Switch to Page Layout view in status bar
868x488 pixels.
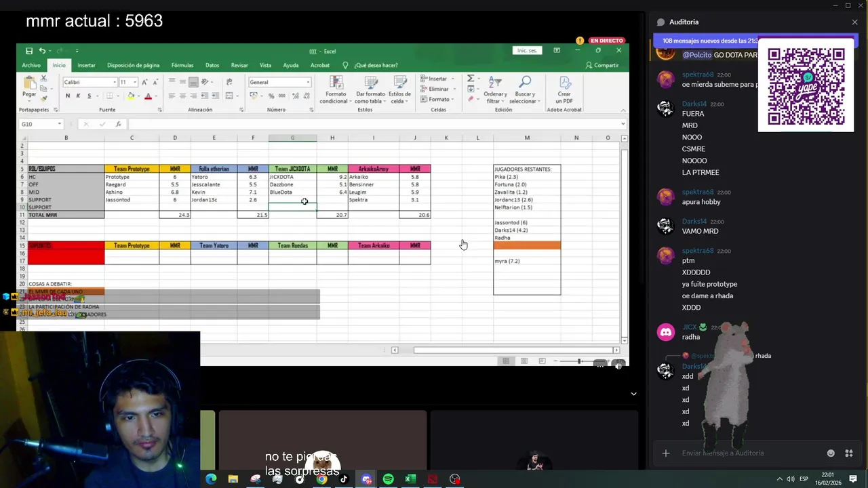click(524, 361)
